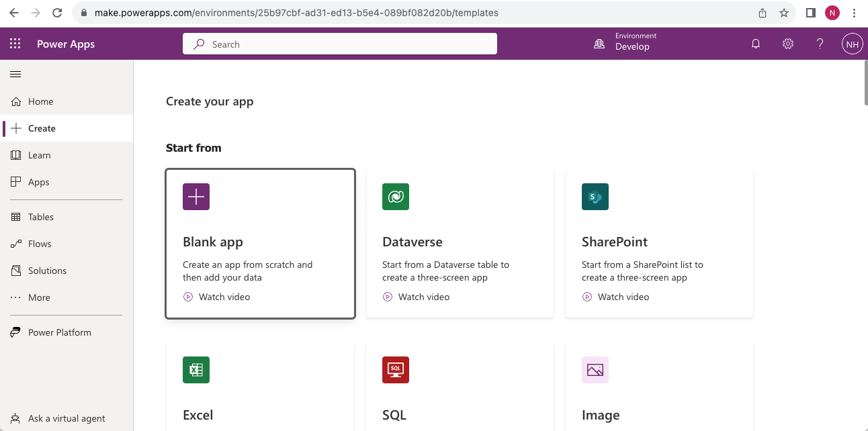Open the NH account profile avatar

852,44
